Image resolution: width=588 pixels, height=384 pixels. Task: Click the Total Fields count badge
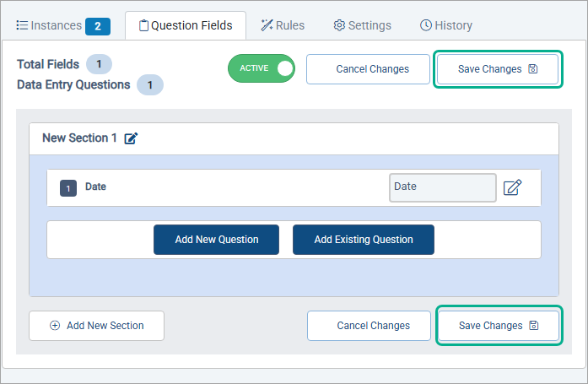[x=99, y=64]
